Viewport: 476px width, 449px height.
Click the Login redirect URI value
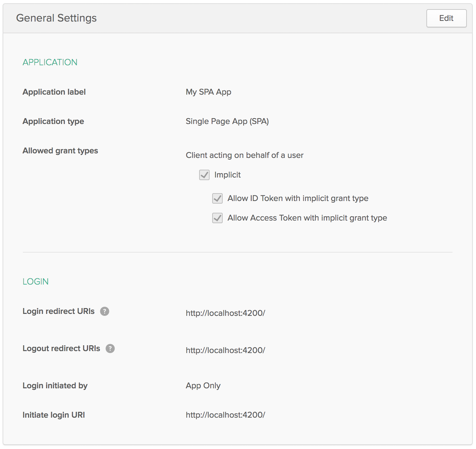click(225, 313)
